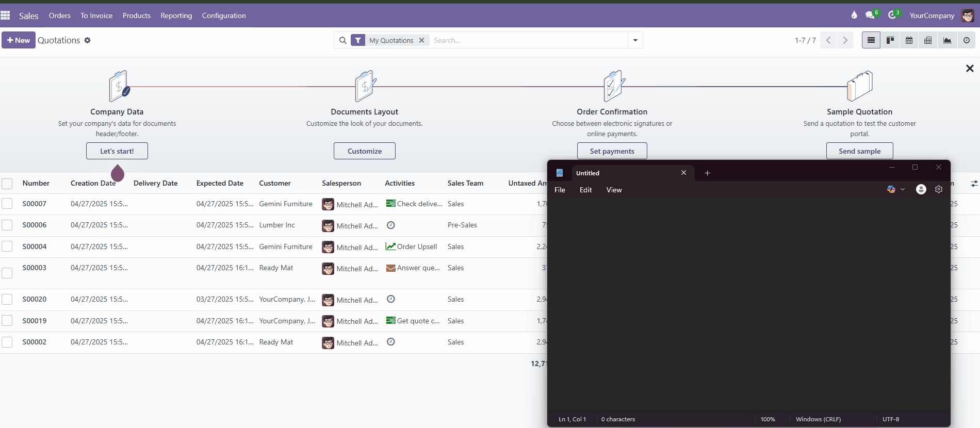Click the quotations search input field

(x=528, y=40)
